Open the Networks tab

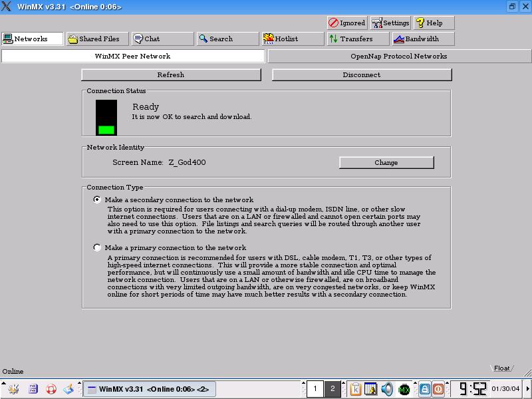(32, 39)
